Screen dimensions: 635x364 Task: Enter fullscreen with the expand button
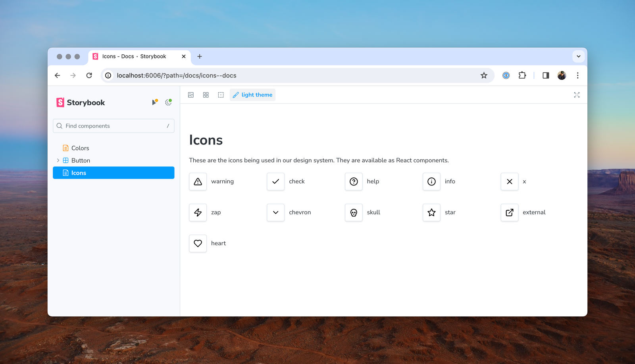[x=577, y=95]
